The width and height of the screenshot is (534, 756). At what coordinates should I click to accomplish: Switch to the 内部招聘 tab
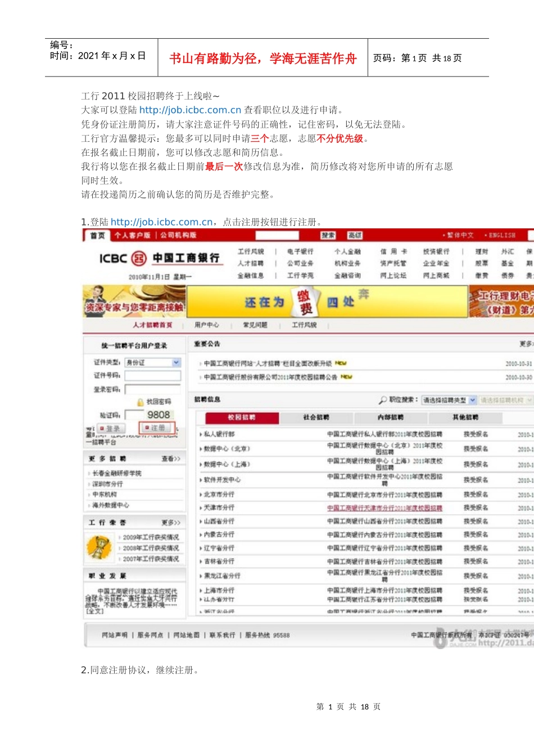click(x=391, y=417)
